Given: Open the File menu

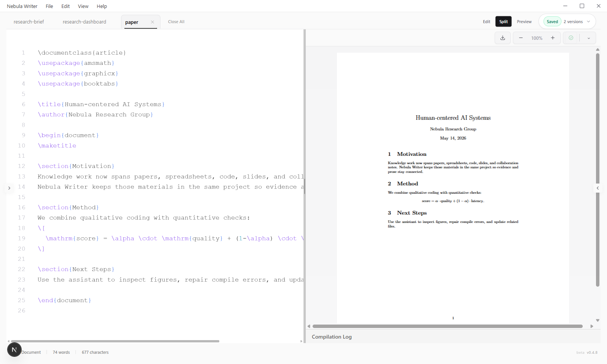Looking at the screenshot, I should pos(49,6).
